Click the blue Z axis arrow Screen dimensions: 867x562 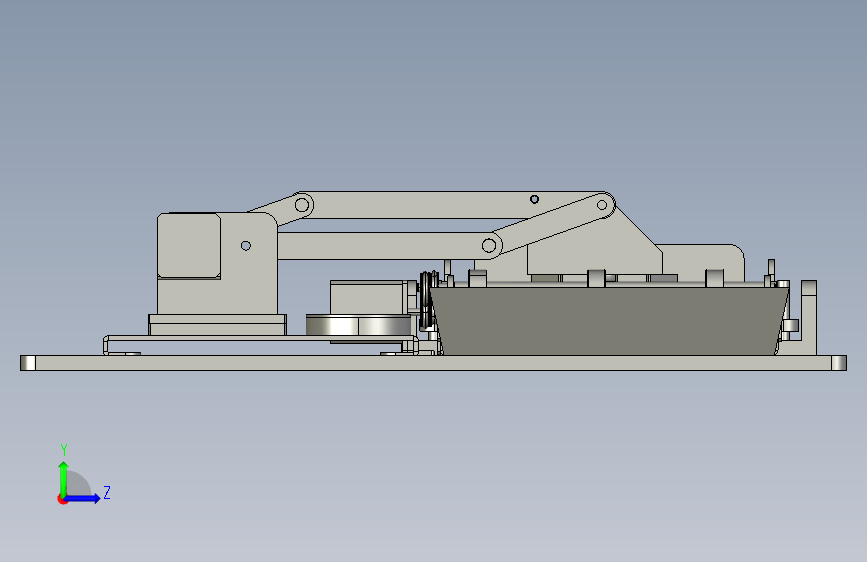pyautogui.click(x=83, y=498)
